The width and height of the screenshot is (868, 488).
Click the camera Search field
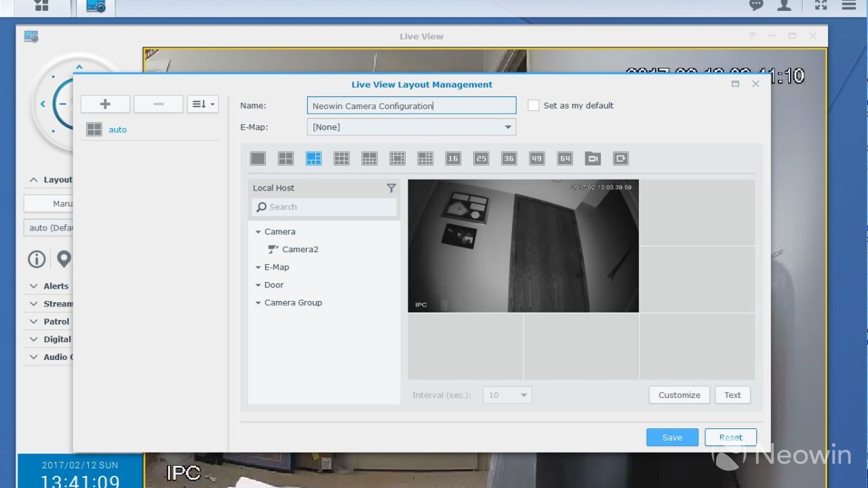click(x=324, y=207)
